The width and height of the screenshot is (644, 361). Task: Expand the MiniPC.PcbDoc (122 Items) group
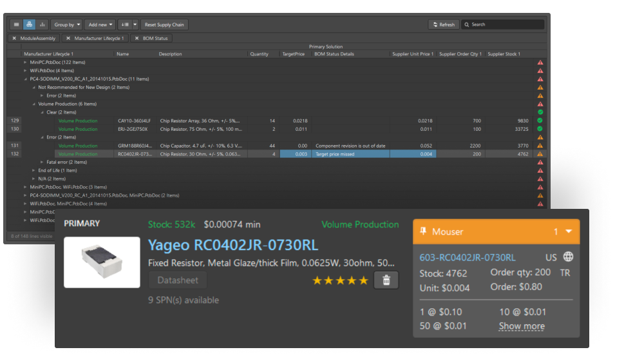pyautogui.click(x=26, y=63)
